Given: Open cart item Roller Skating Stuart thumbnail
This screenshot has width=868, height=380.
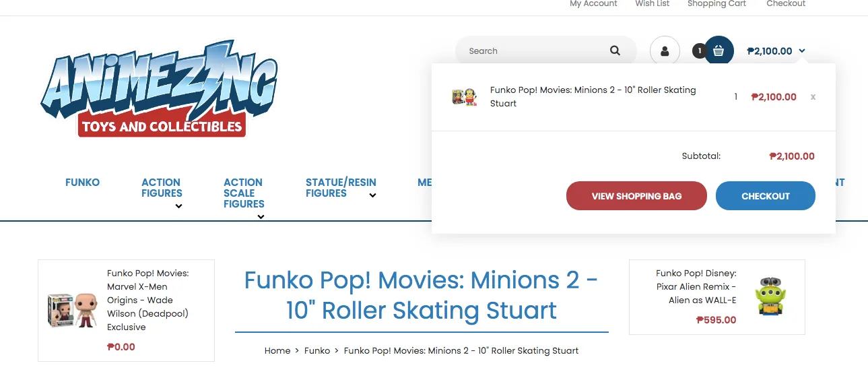Looking at the screenshot, I should click(465, 97).
